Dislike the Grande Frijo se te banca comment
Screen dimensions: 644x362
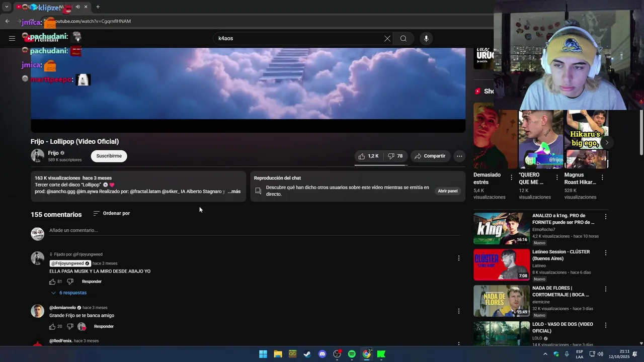[x=70, y=327]
